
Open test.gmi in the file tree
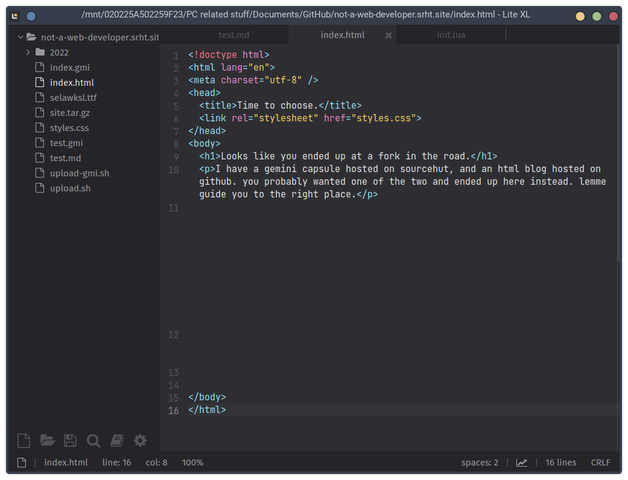(x=66, y=143)
